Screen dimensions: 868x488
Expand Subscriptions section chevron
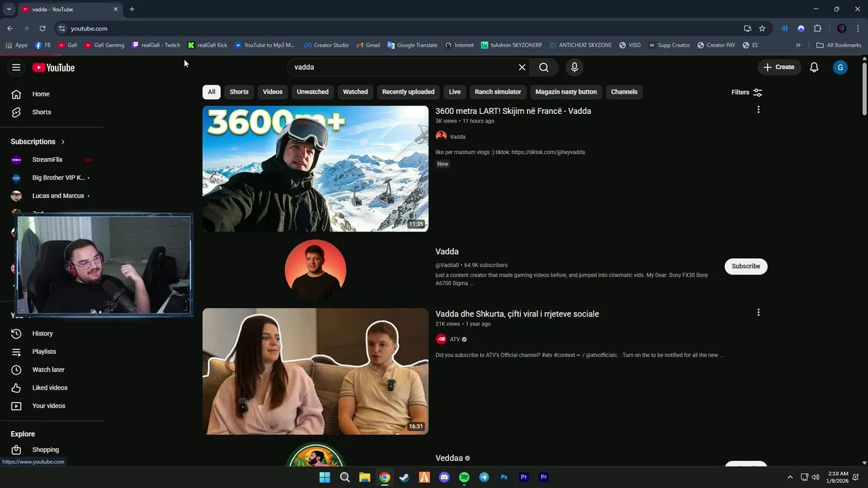click(63, 142)
